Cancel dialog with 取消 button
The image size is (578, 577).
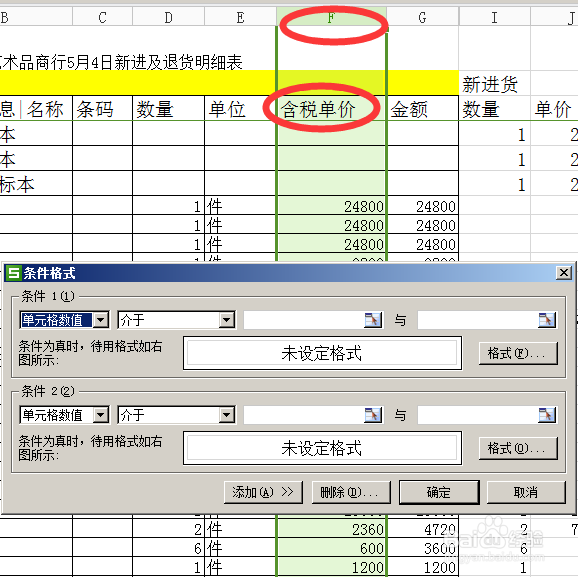pyautogui.click(x=526, y=492)
